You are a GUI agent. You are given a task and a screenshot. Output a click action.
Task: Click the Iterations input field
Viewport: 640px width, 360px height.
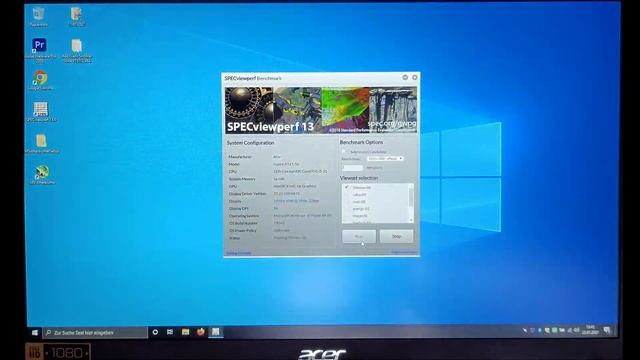(x=353, y=167)
